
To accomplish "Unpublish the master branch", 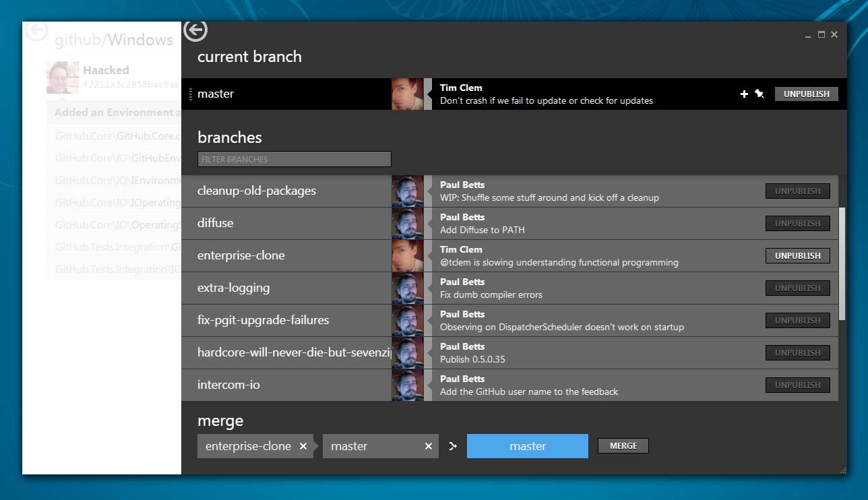I will (x=806, y=94).
